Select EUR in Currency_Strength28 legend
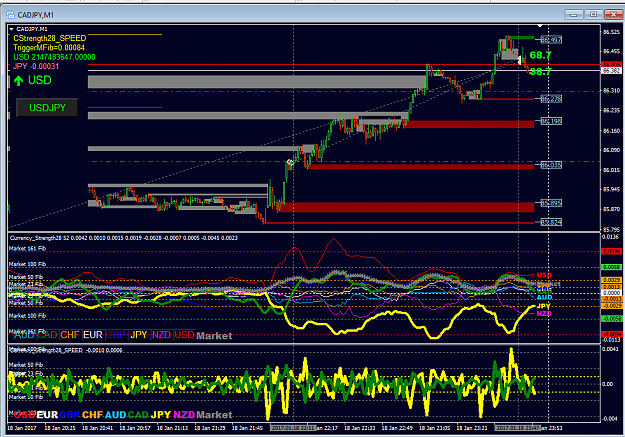Image resolution: width=625 pixels, height=437 pixels. click(x=93, y=335)
